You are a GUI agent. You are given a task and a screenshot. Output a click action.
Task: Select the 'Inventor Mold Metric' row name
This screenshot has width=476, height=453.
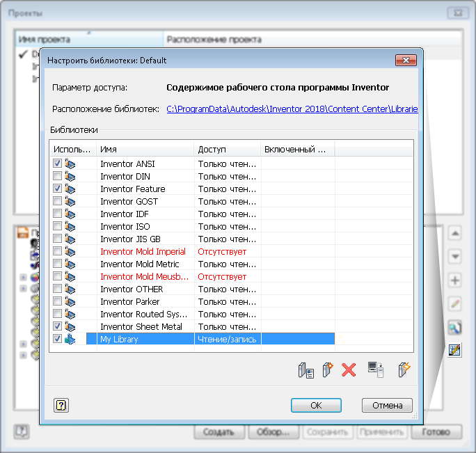pyautogui.click(x=140, y=264)
